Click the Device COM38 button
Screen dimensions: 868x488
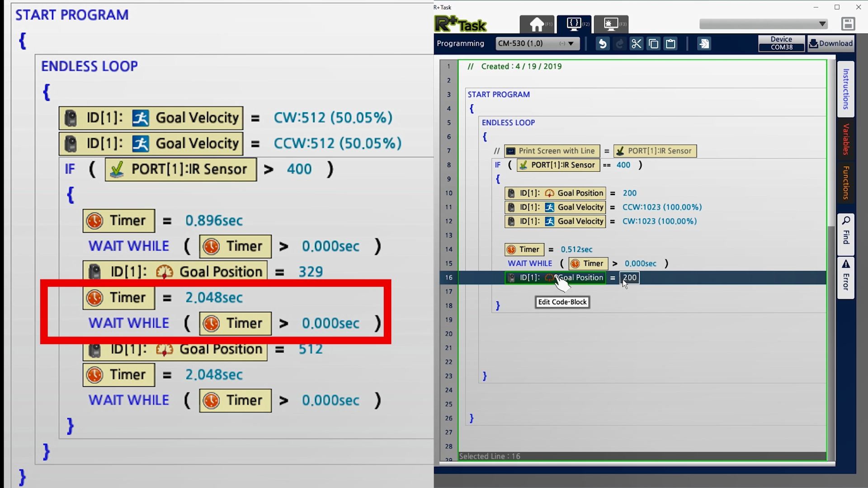click(781, 43)
